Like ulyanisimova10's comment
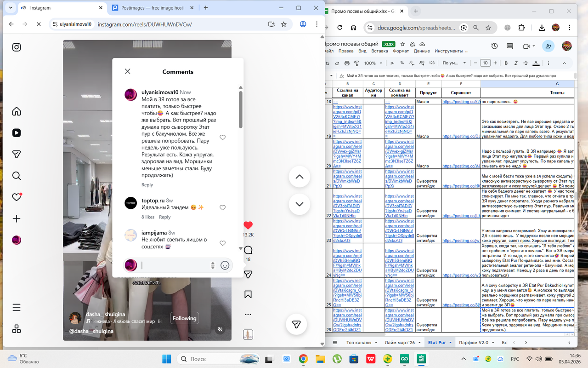Screen dimensions: 588x368 (x=223, y=138)
